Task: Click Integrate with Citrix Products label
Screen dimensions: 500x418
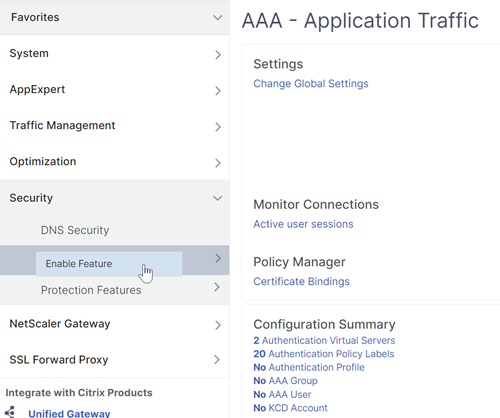Action: point(79,392)
